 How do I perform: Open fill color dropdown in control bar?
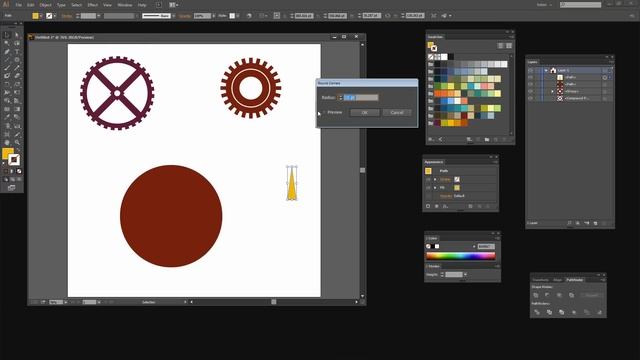coord(41,16)
